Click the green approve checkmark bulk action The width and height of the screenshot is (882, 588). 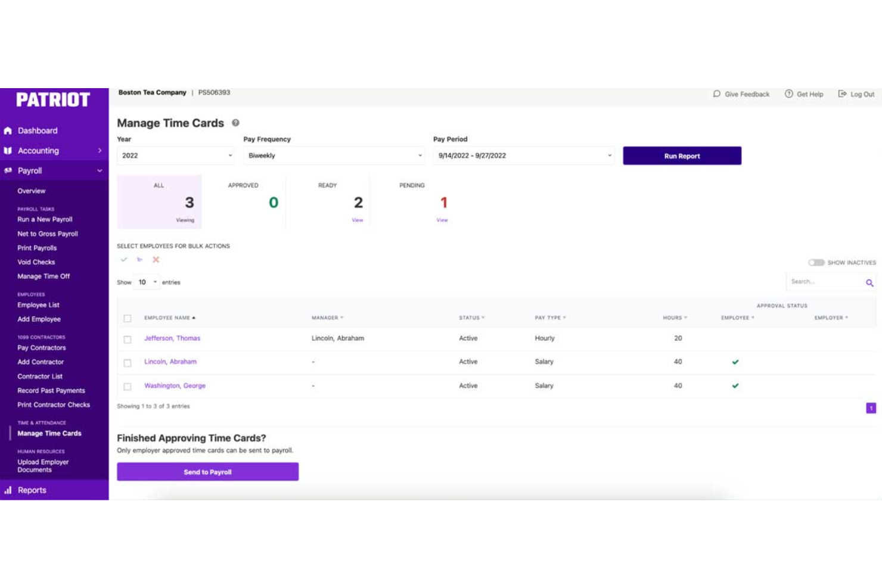124,260
